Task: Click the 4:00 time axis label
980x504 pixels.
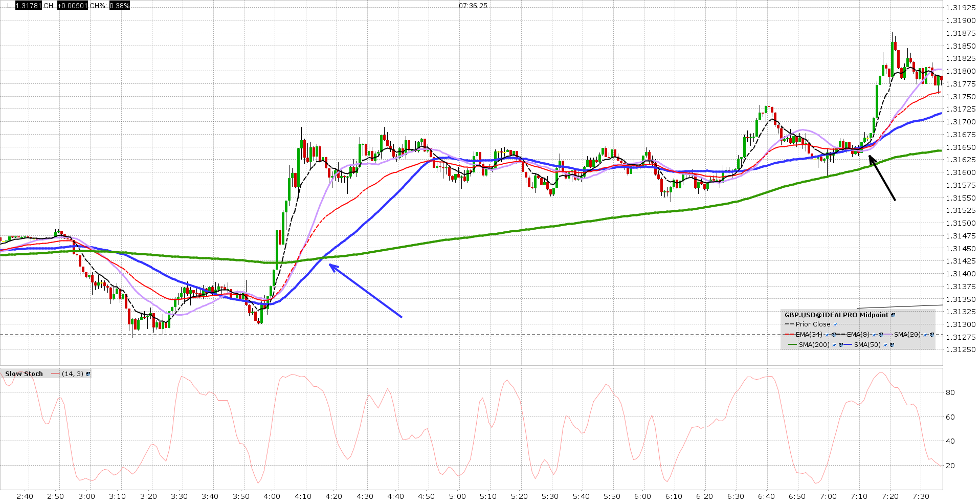Action: pyautogui.click(x=272, y=496)
